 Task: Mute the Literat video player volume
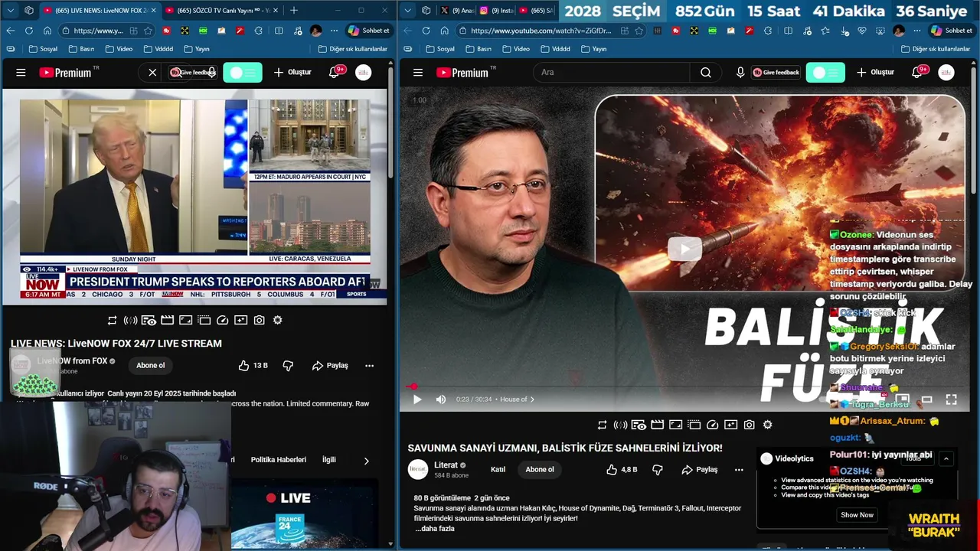(441, 399)
